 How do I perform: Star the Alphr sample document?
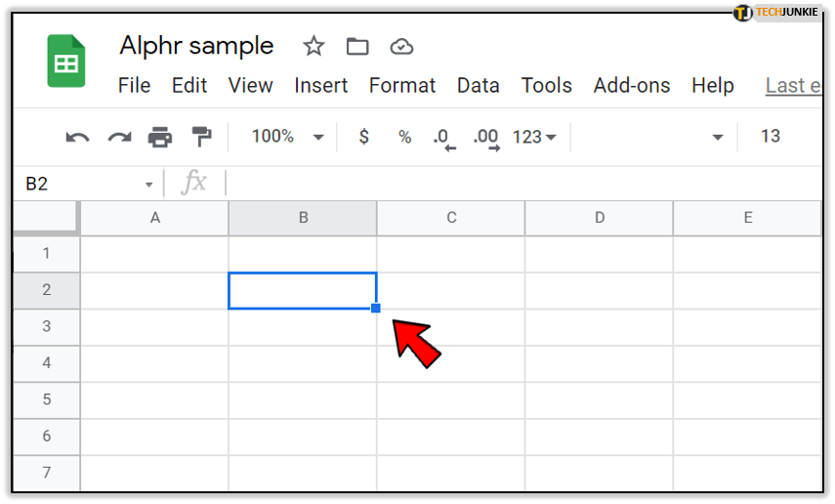click(x=313, y=46)
